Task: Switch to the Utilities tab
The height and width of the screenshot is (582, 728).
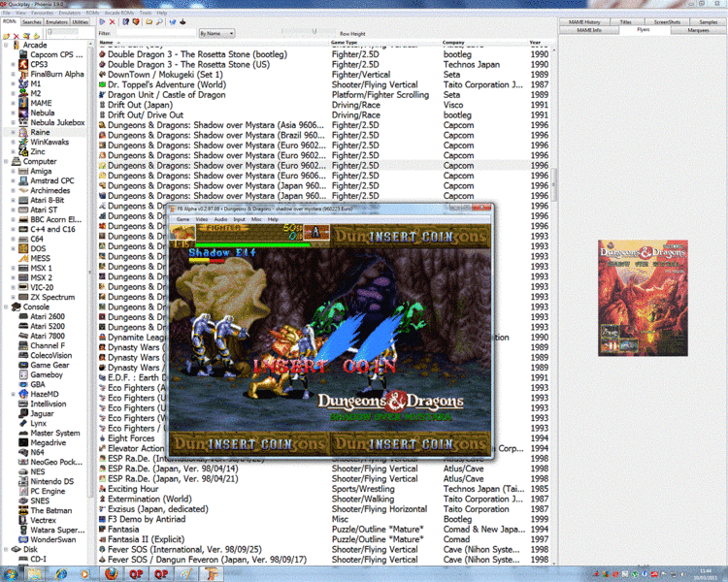Action: pyautogui.click(x=80, y=21)
